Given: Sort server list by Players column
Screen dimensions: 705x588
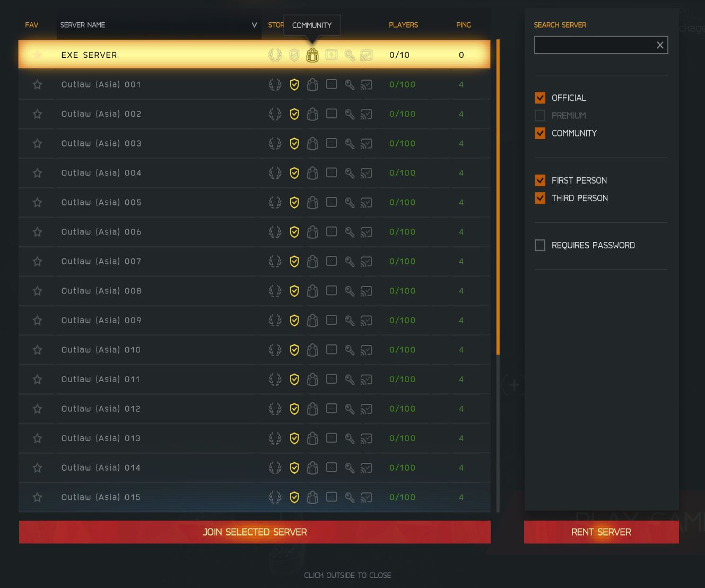Looking at the screenshot, I should (403, 25).
